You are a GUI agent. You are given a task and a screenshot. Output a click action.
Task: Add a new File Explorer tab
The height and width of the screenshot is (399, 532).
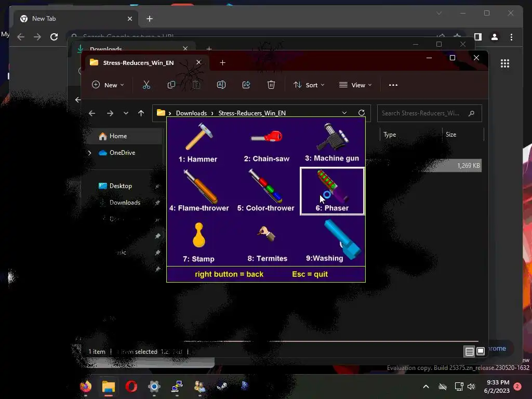click(x=222, y=63)
